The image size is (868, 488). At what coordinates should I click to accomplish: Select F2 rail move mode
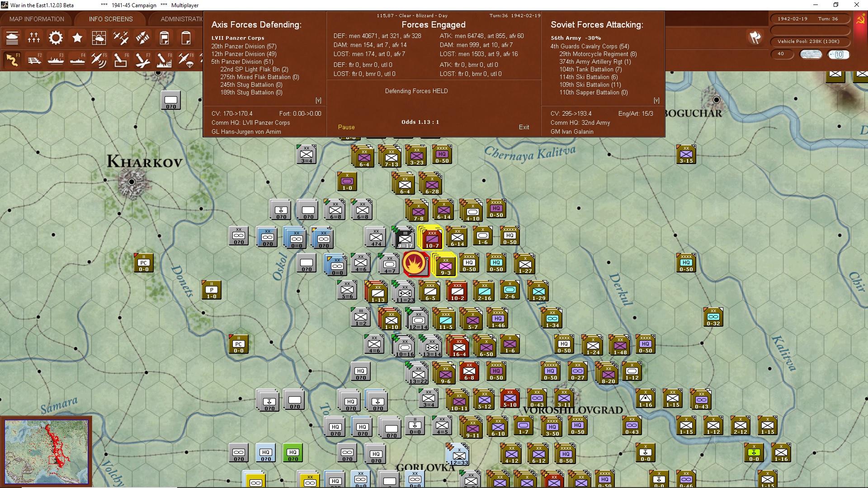coord(34,60)
